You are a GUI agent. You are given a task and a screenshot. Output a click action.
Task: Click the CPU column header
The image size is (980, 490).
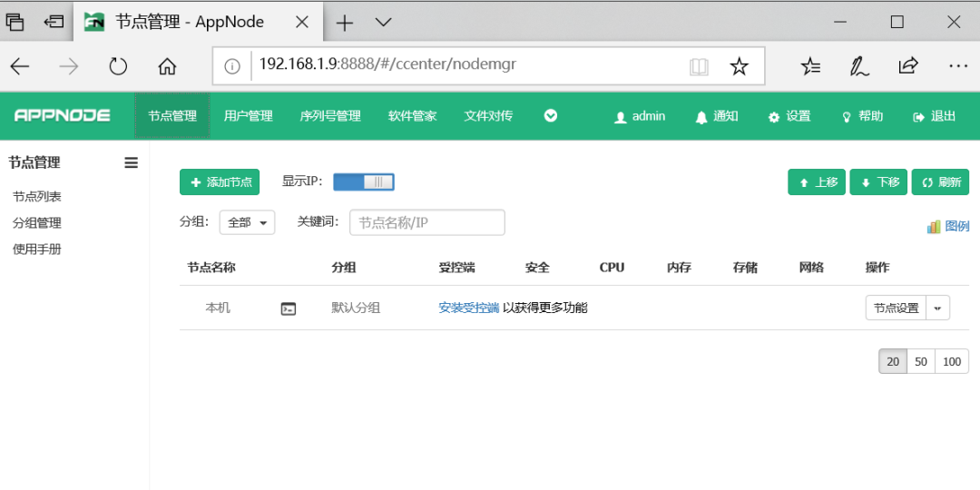click(x=612, y=268)
